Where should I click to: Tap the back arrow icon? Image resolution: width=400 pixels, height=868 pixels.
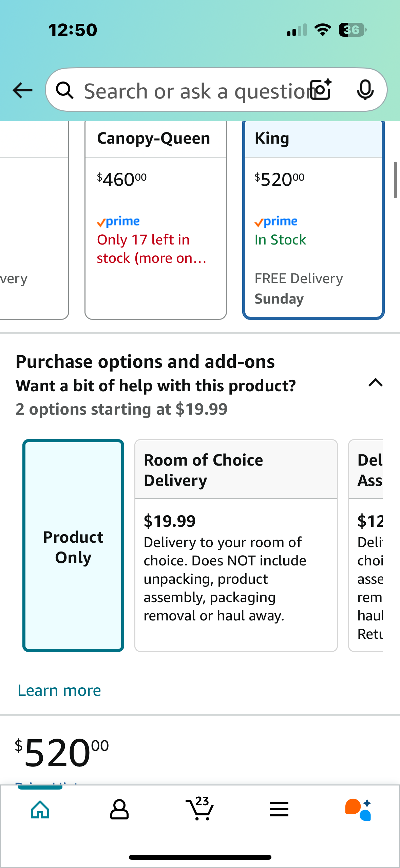(22, 90)
